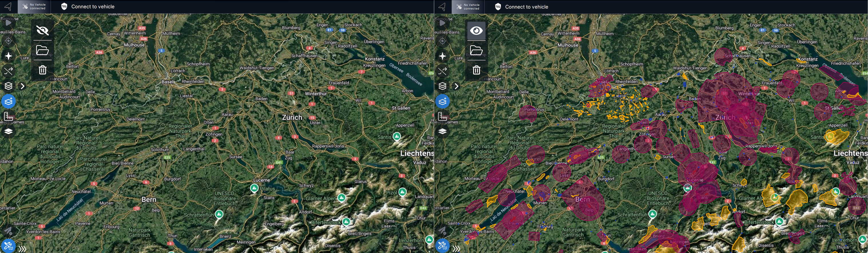Image resolution: width=868 pixels, height=253 pixels.
Task: Open paper plane menu in left top bar
Action: click(8, 6)
